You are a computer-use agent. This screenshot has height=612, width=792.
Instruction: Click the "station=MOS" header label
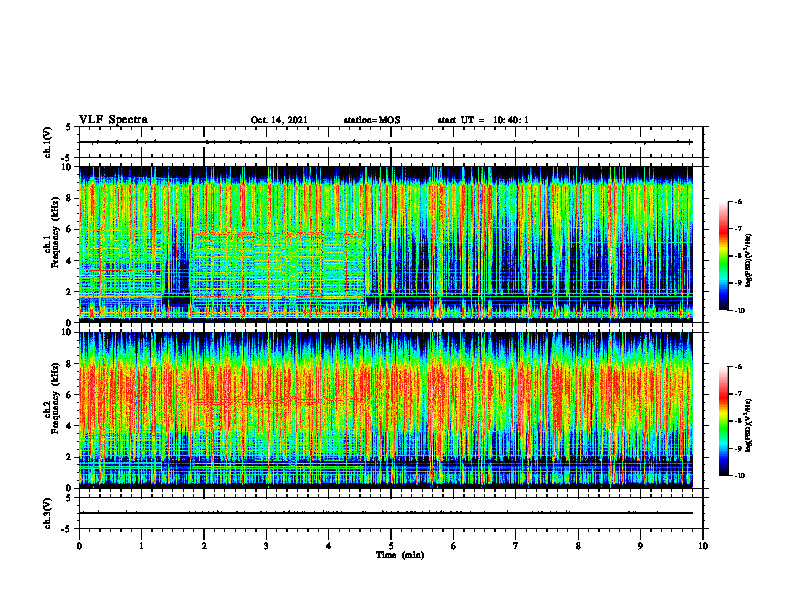372,120
